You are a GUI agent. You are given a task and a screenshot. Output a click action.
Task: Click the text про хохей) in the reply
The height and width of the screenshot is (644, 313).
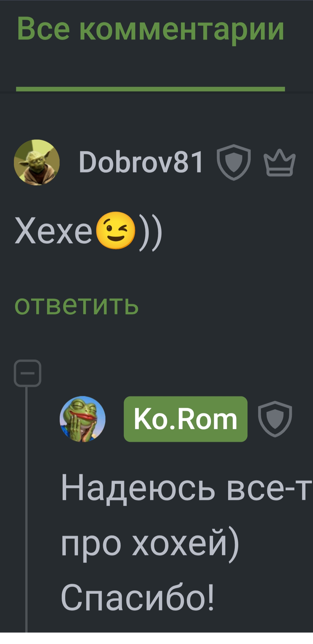point(150,543)
